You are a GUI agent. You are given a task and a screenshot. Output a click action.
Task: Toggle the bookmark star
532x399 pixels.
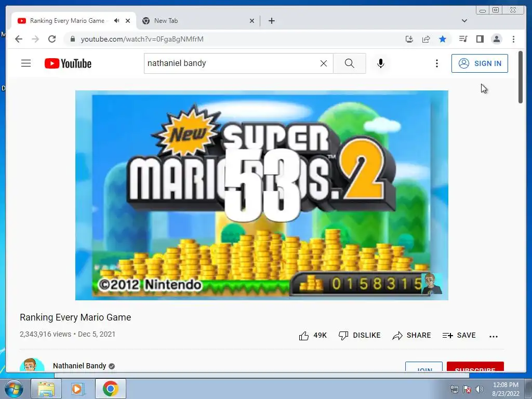point(443,39)
